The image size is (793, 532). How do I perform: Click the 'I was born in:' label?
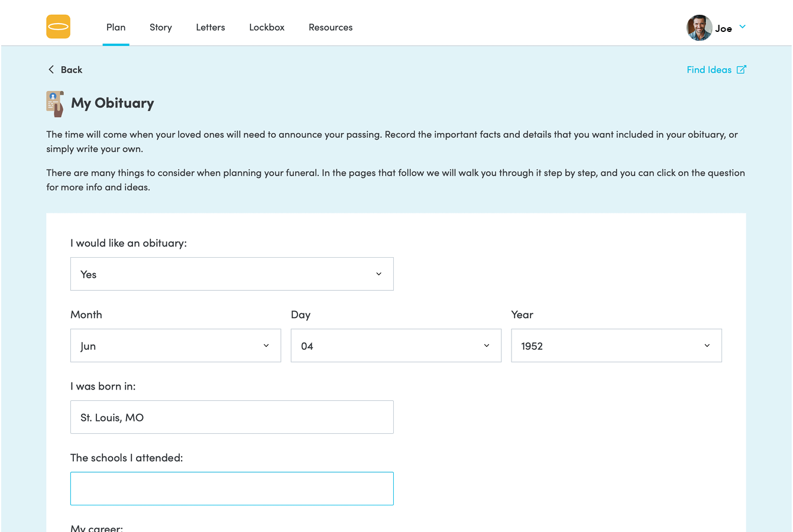[x=103, y=386]
